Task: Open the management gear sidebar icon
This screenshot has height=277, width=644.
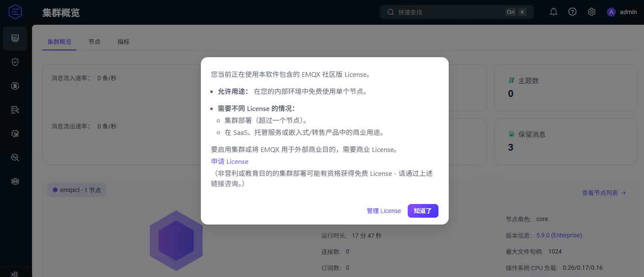Action: [15, 134]
